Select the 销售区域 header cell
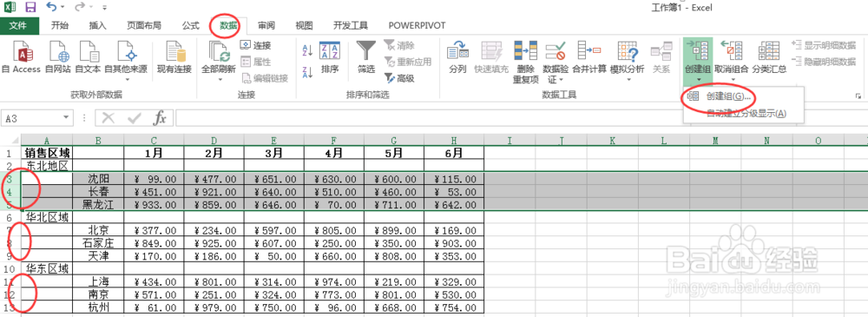Viewport: 868px width, 317px height. 47,152
